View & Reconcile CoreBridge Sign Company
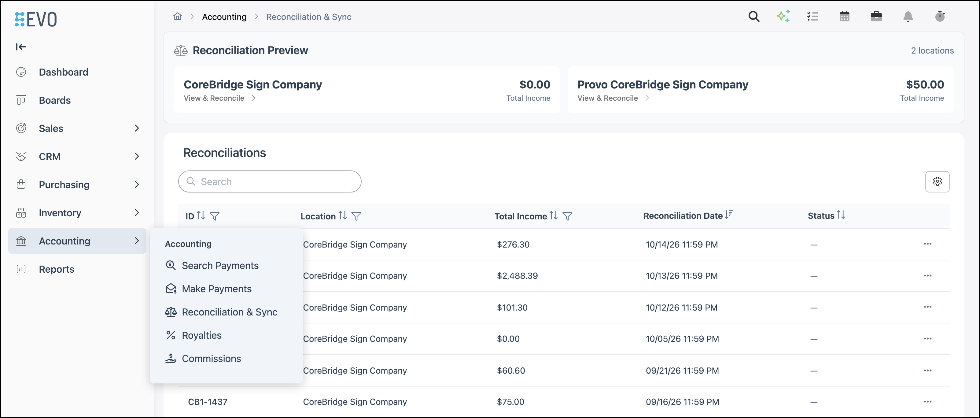Image resolution: width=980 pixels, height=418 pixels. tap(219, 98)
